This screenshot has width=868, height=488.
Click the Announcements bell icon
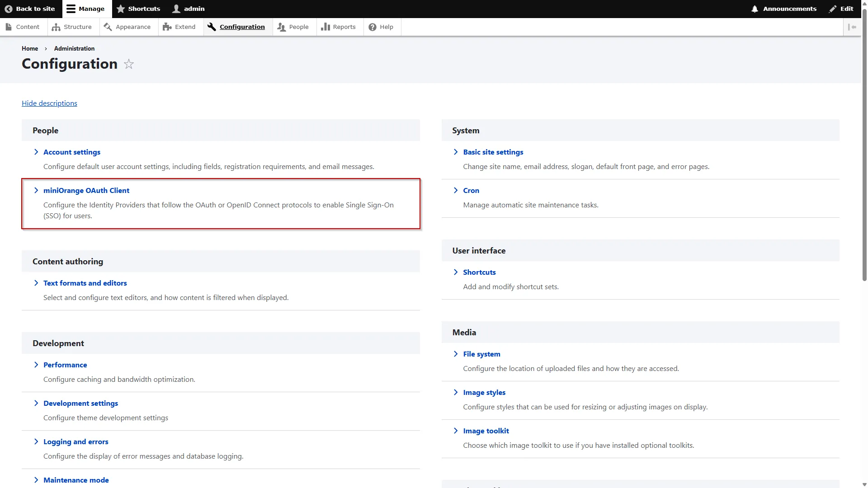coord(755,9)
